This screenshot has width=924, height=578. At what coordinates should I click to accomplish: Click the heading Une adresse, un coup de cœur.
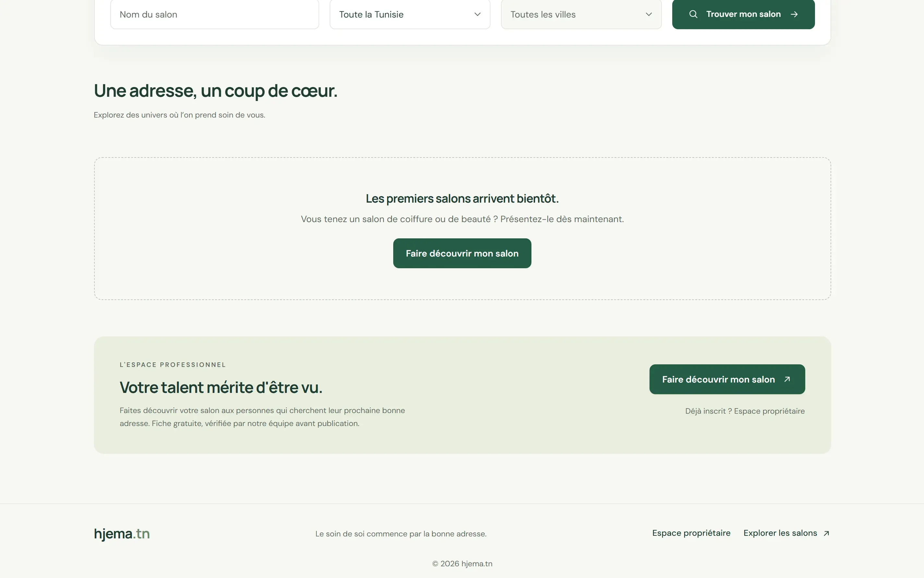tap(216, 91)
